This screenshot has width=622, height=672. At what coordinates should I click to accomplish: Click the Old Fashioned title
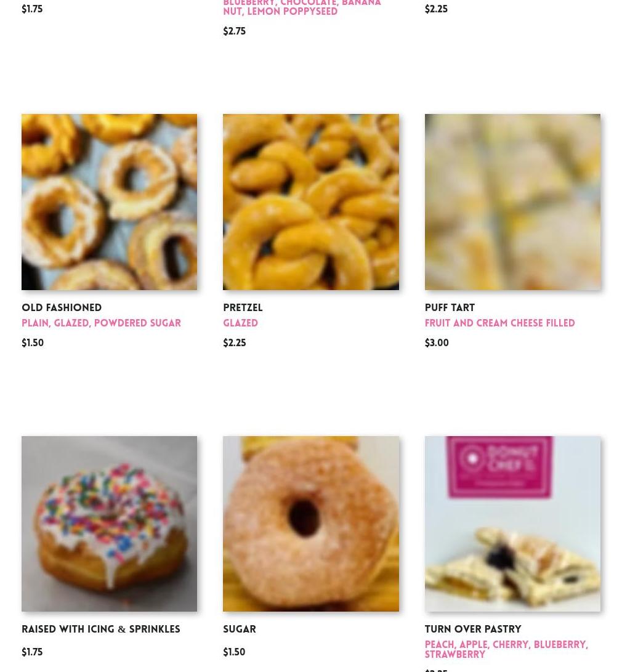62,308
